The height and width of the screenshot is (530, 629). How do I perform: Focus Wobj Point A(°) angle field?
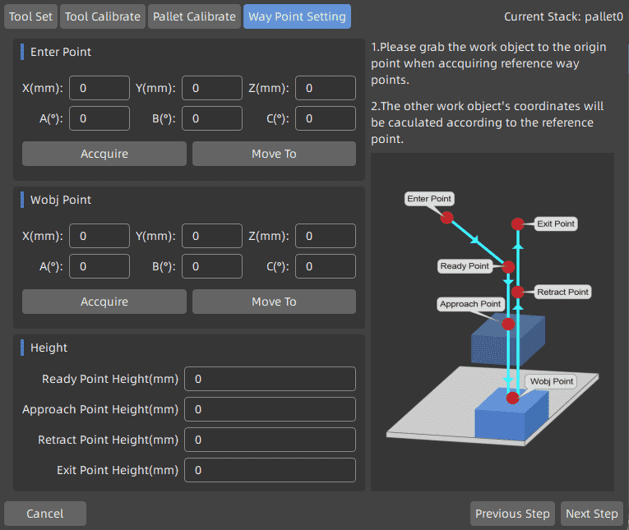point(99,266)
